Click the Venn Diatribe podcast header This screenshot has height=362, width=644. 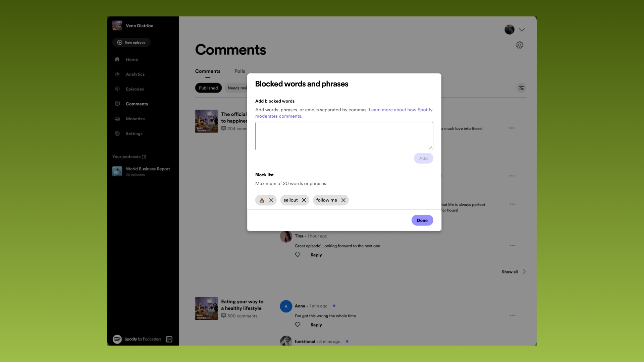coord(133,25)
